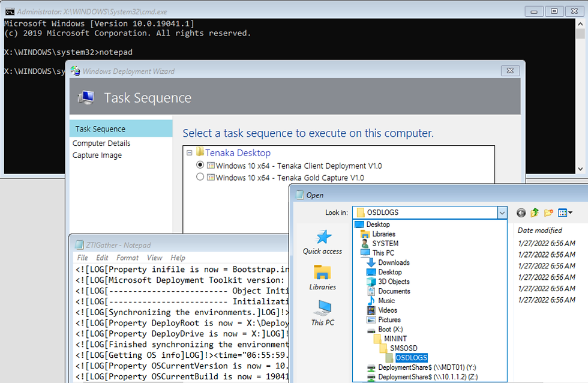The image size is (588, 383).
Task: Close the Windows Deployment Wizard window
Action: click(510, 70)
